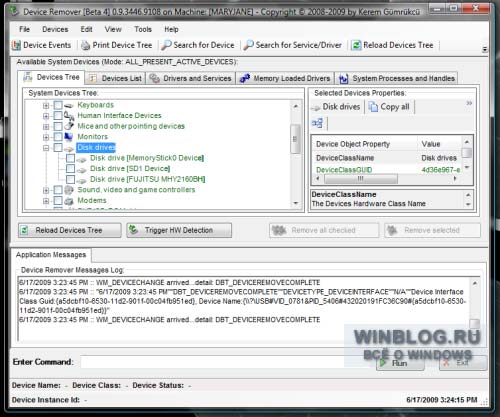The image size is (500, 417).
Task: Click the Human Interface Devices icon
Action: tap(69, 116)
